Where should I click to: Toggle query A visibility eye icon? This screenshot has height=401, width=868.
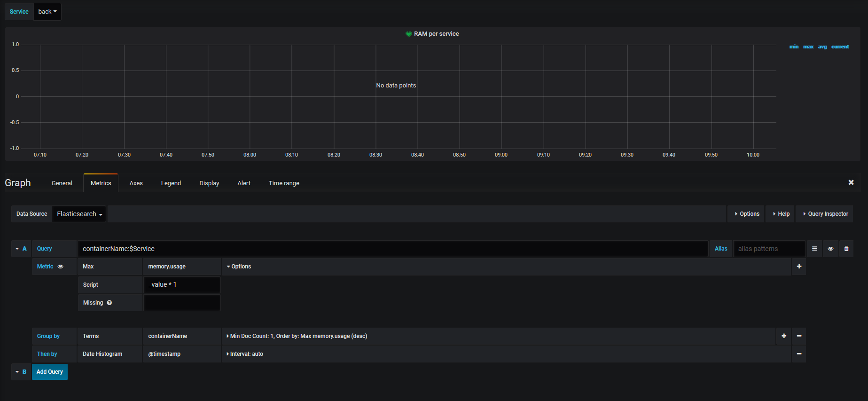point(830,249)
